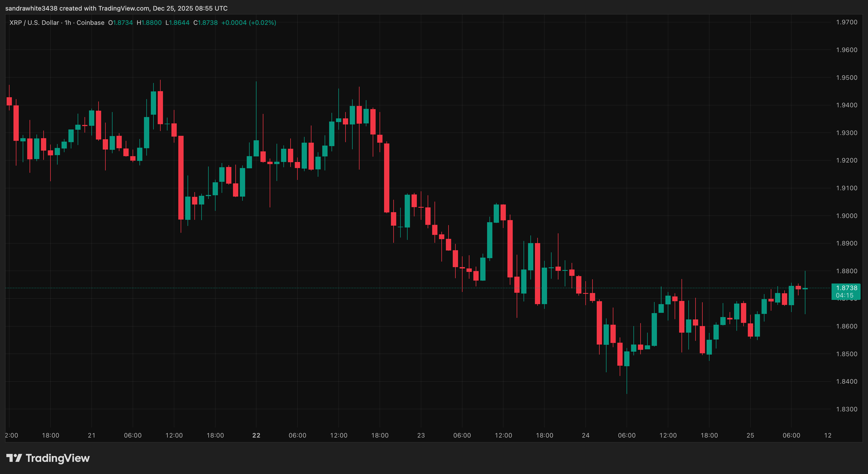Click the 25 date label on time axis
This screenshot has height=474, width=868.
[x=750, y=435]
